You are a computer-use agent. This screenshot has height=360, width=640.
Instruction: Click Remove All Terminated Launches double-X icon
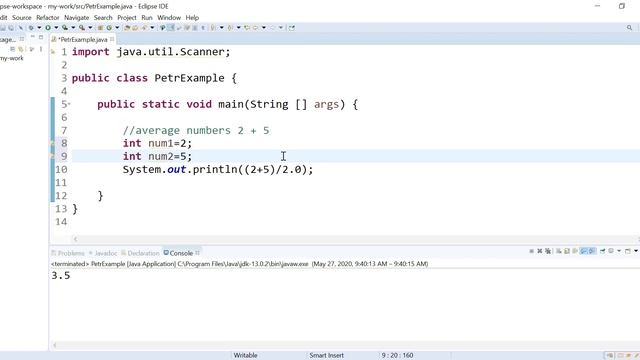(x=548, y=251)
